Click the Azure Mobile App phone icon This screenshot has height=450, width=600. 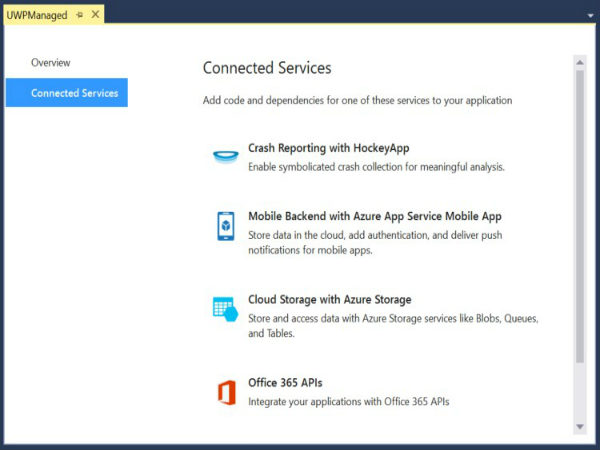(x=225, y=225)
